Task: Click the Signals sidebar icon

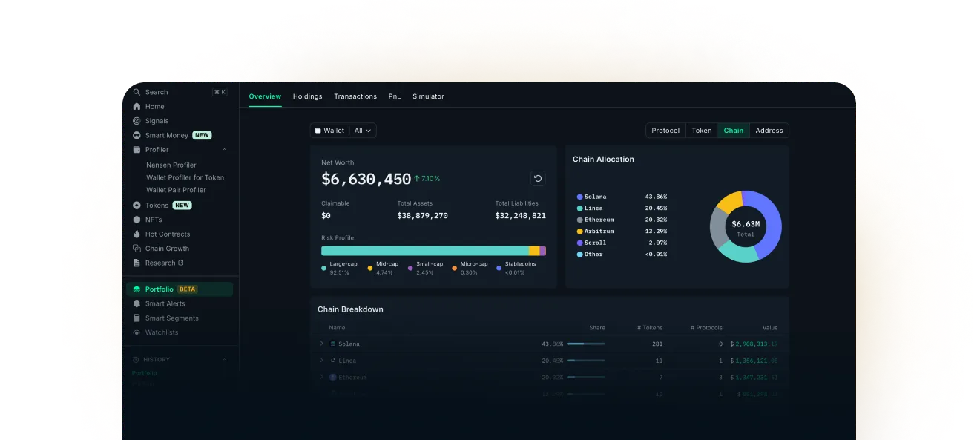Action: coord(137,121)
